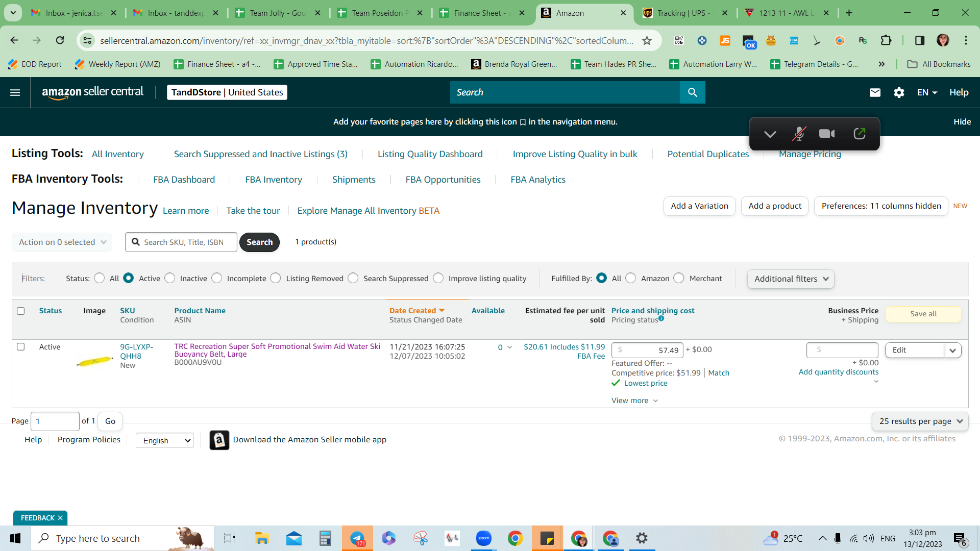Click the Add a product button
This screenshot has height=551, width=980.
point(775,206)
